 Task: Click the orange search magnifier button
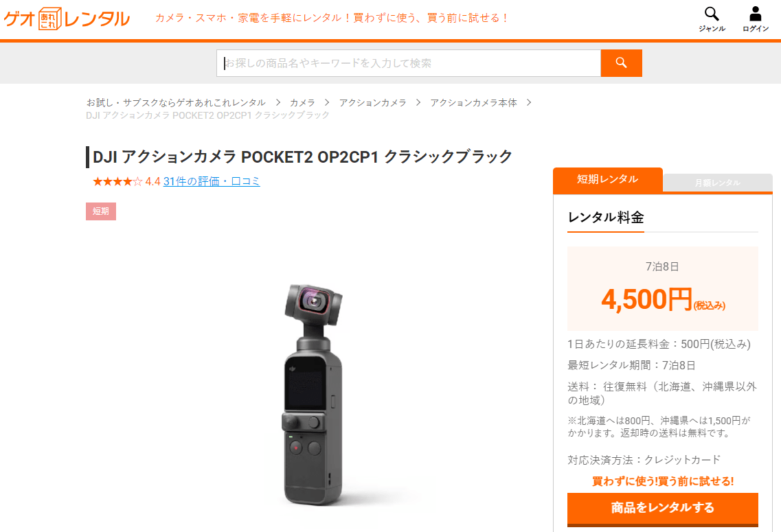point(621,63)
